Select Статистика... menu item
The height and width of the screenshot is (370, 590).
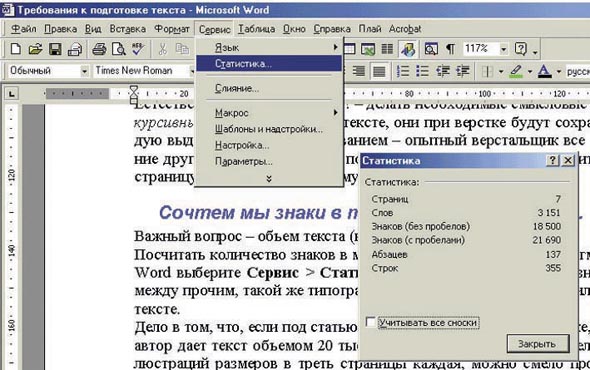point(269,64)
